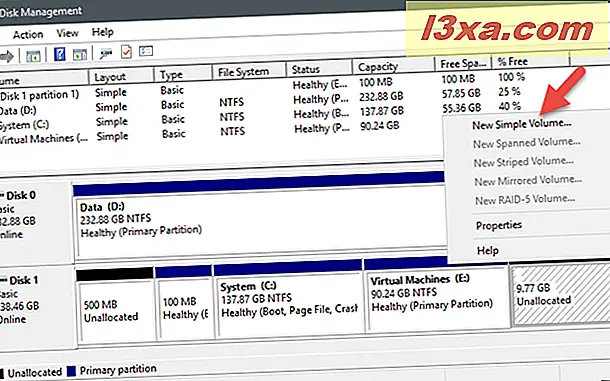Select the 9.77 GB Unallocated block
Viewport: 610px width, 381px height.
(560, 295)
